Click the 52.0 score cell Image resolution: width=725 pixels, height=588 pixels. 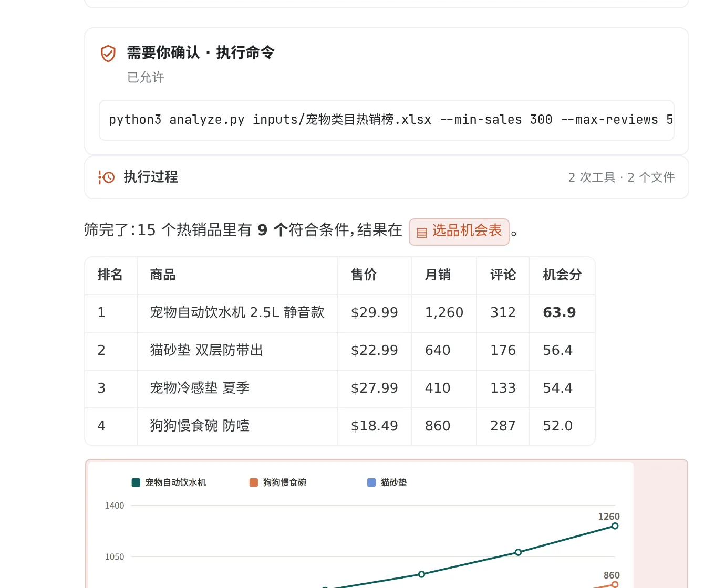pos(562,426)
